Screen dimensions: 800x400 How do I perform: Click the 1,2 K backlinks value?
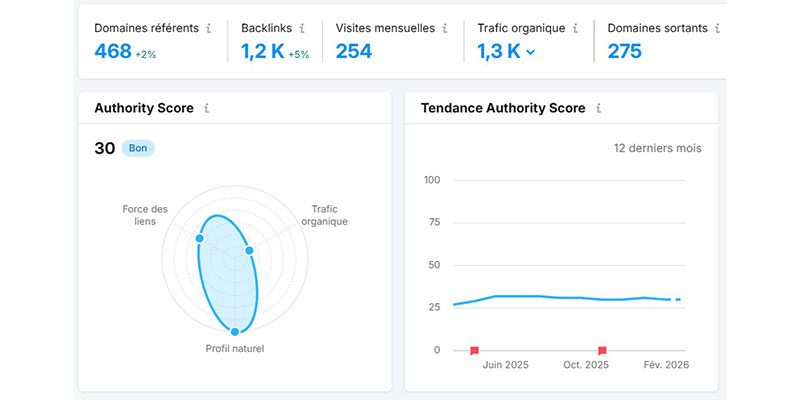coord(262,51)
